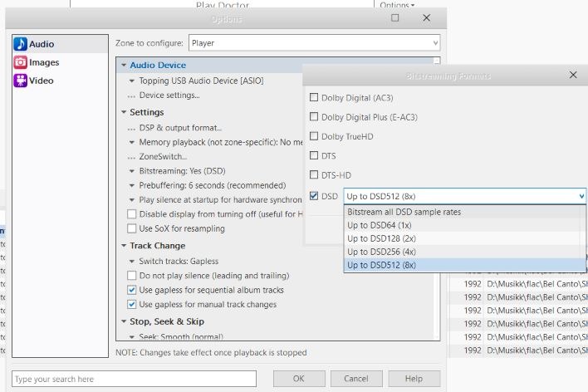
Task: Choose Up to DSD128 (2x)
Action: 464,238
